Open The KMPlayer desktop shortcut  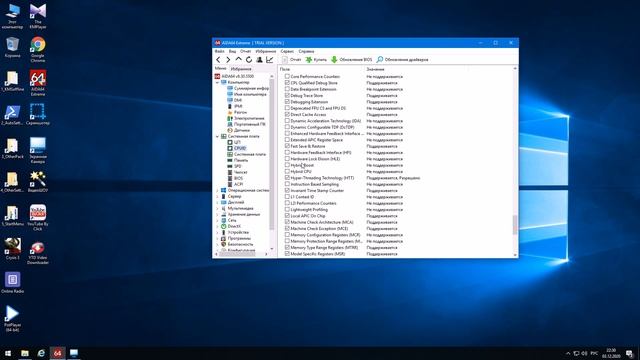38,16
